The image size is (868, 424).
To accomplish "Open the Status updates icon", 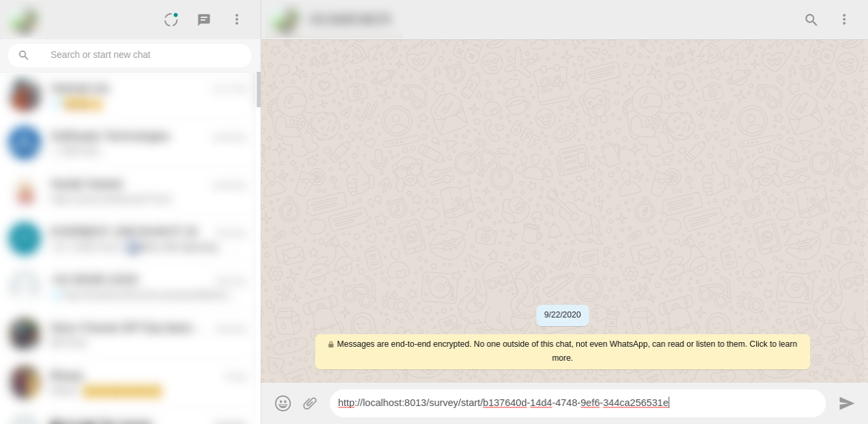I will point(171,19).
